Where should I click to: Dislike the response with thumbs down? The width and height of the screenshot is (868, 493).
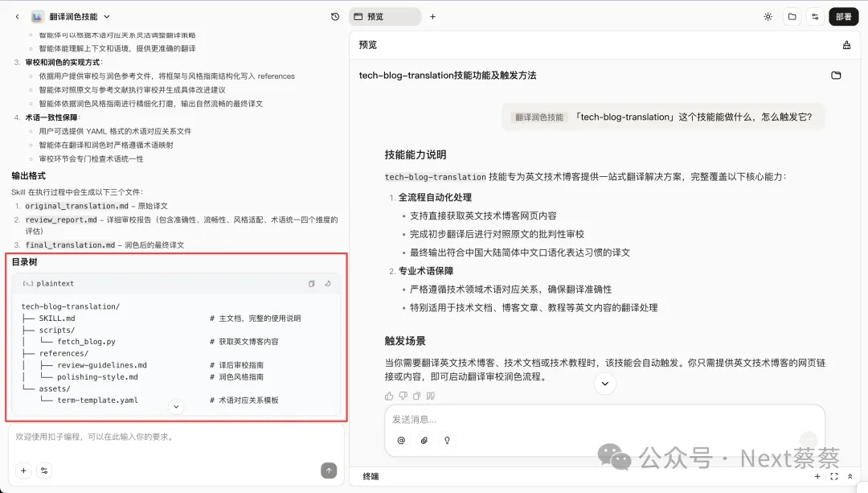[403, 396]
